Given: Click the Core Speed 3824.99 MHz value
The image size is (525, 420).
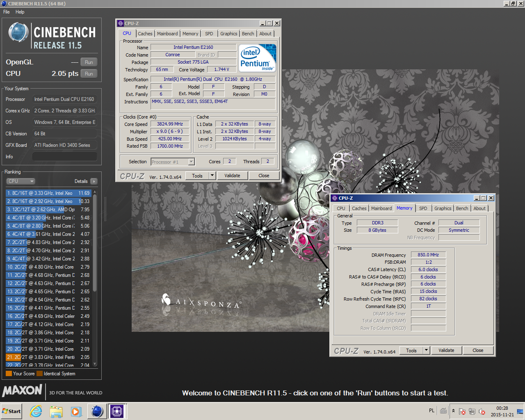Looking at the screenshot, I should [x=170, y=124].
